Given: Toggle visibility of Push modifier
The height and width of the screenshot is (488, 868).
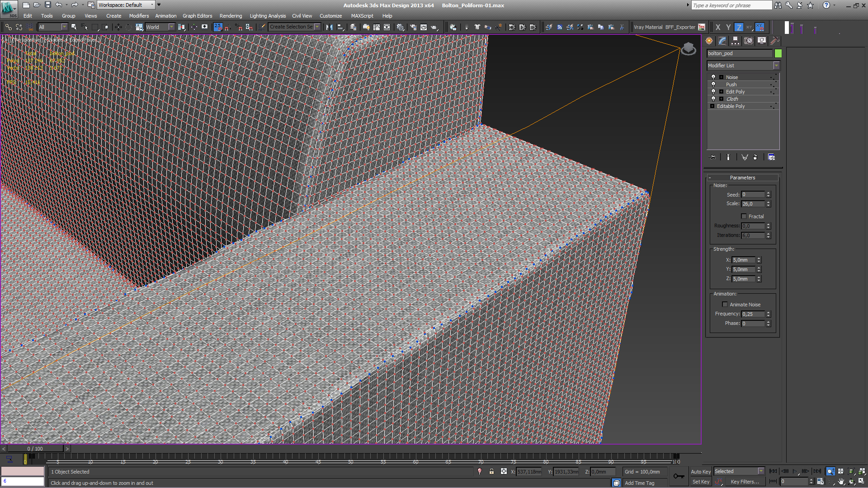Looking at the screenshot, I should [x=712, y=84].
